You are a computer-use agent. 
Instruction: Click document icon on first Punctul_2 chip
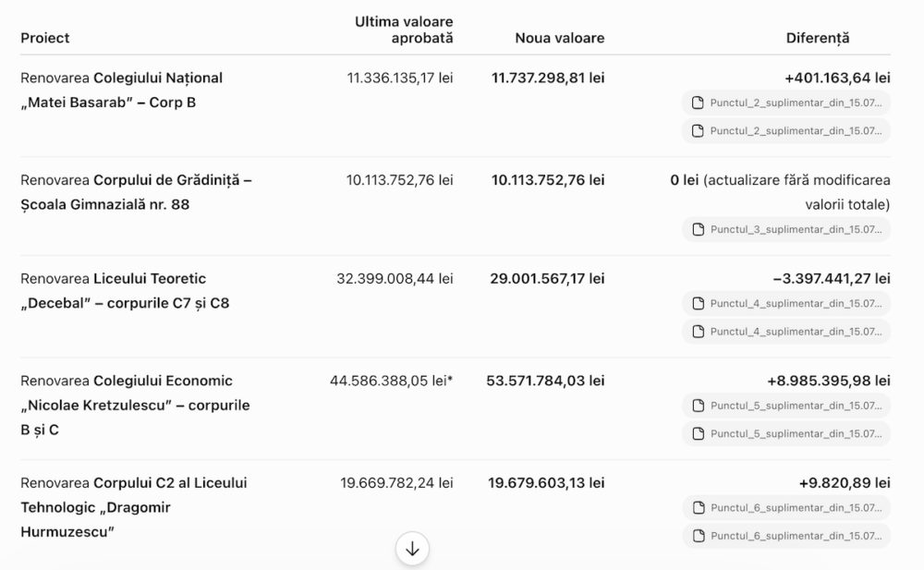(x=698, y=103)
